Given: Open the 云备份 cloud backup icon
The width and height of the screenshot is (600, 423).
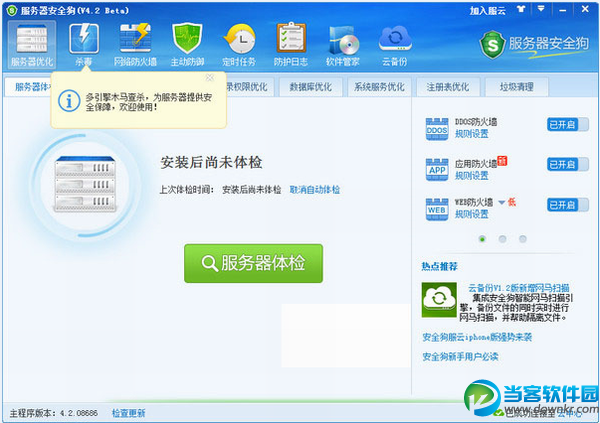Looking at the screenshot, I should coord(395,45).
